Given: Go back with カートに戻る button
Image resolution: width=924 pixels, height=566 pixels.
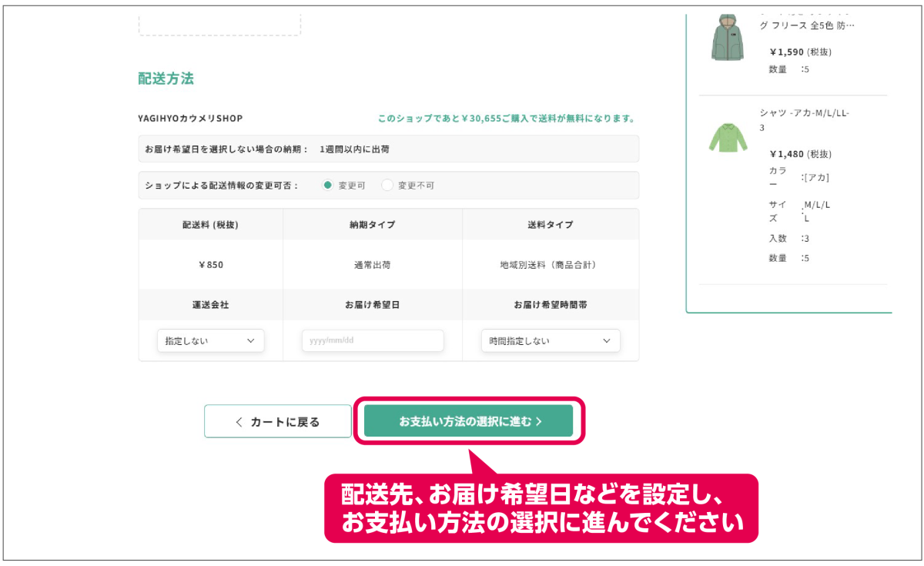Looking at the screenshot, I should [277, 422].
